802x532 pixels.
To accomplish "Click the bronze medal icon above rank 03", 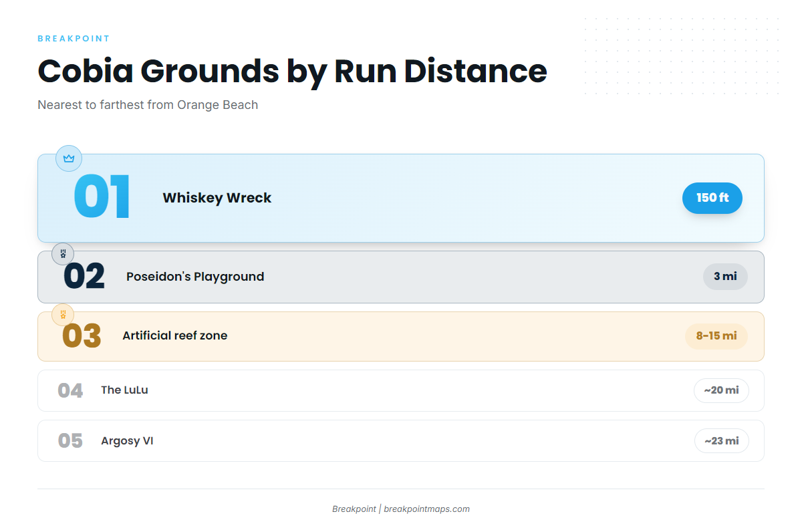I will (63, 315).
